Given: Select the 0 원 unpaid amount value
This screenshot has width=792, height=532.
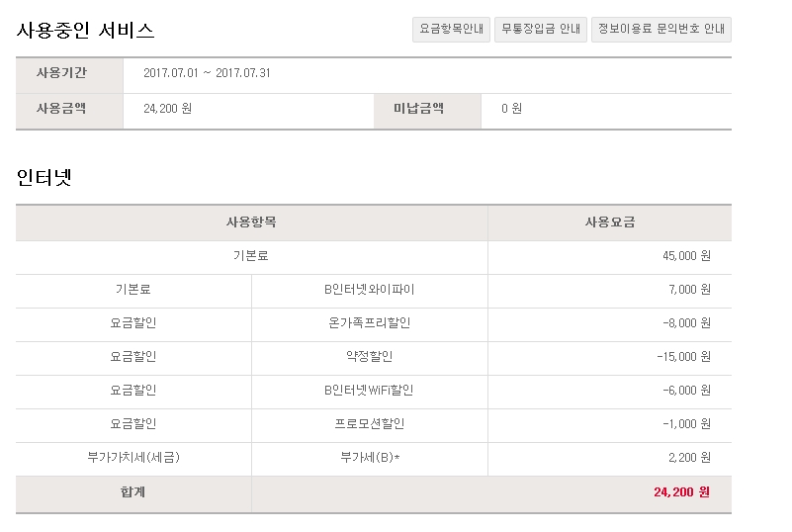Looking at the screenshot, I should (x=511, y=109).
